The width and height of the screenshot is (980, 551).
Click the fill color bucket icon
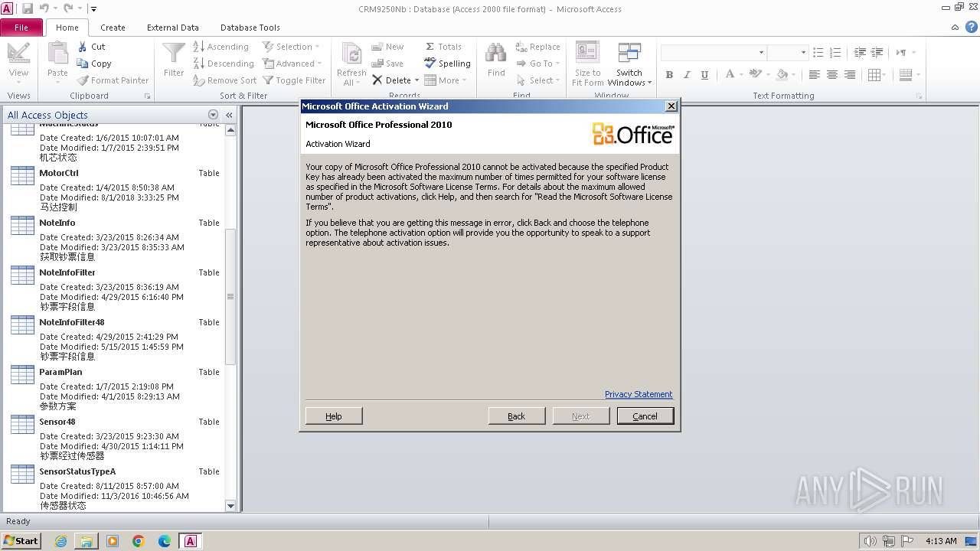(782, 75)
